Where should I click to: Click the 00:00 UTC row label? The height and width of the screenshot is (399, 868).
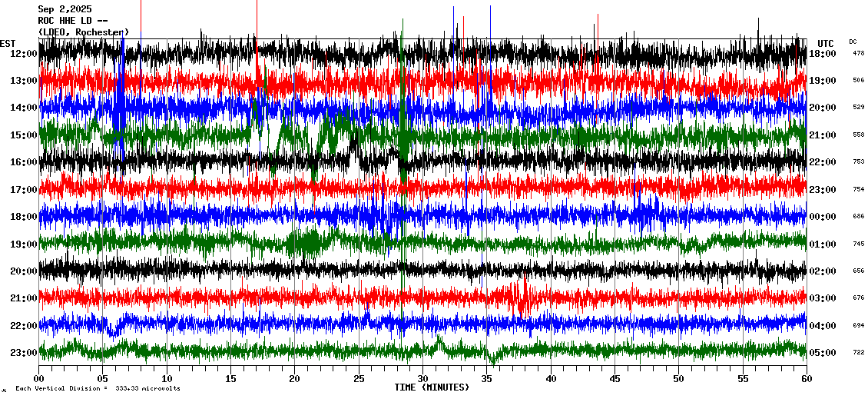[822, 217]
